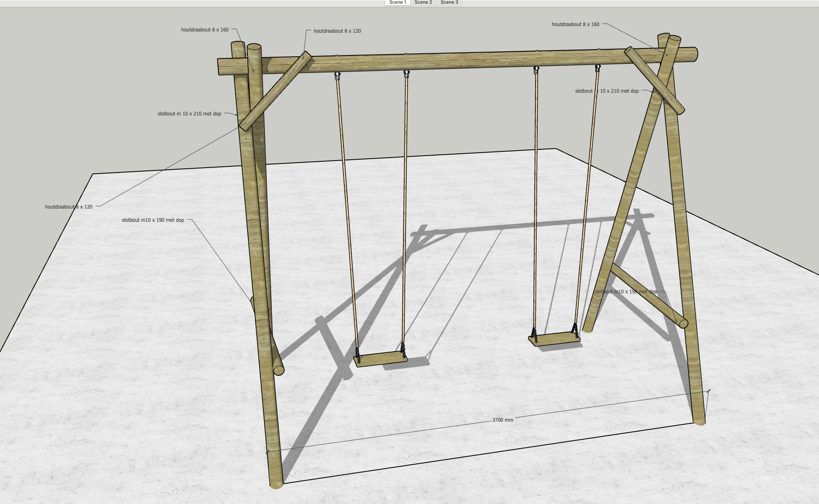Select left 'slotbout m10 x 190 met dop' label
This screenshot has height=504, width=819.
coord(153,220)
